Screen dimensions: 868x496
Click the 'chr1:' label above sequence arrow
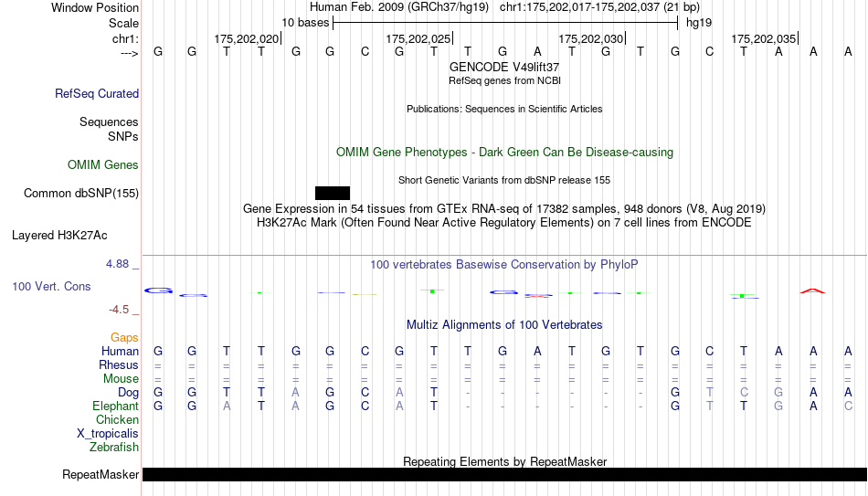point(126,38)
